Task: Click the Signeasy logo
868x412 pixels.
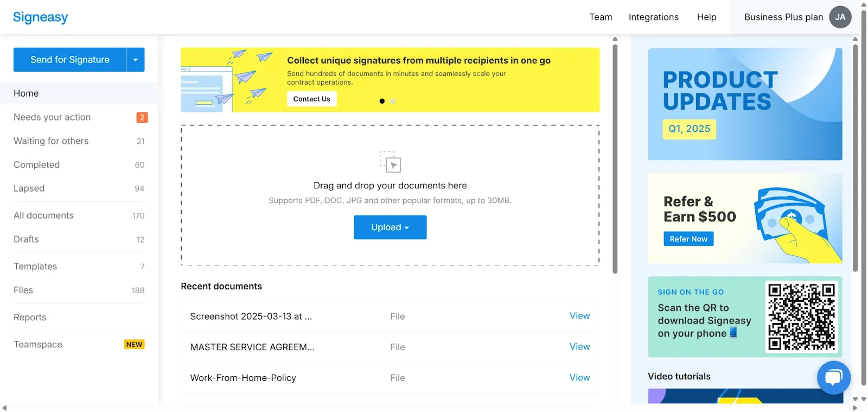Action: [x=41, y=17]
